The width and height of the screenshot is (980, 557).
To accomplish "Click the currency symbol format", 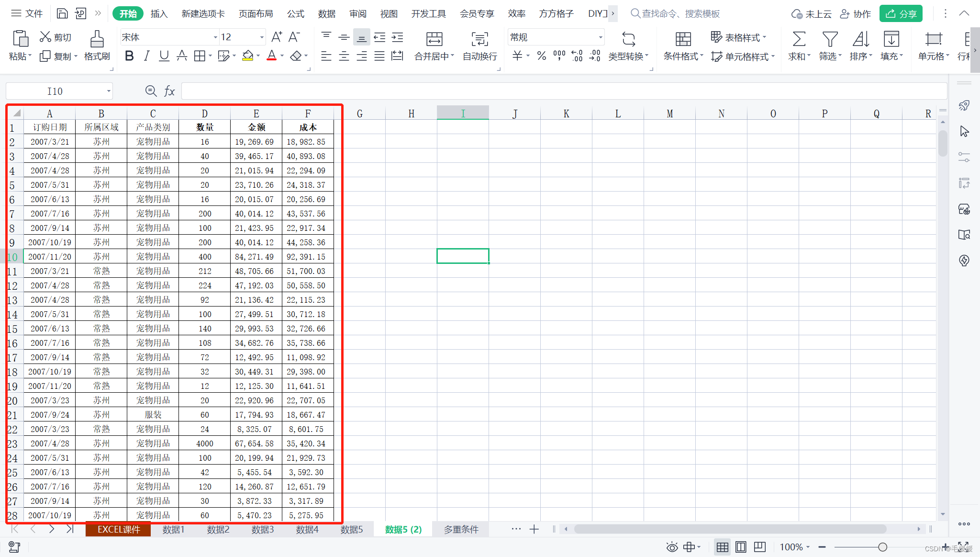I will click(517, 56).
